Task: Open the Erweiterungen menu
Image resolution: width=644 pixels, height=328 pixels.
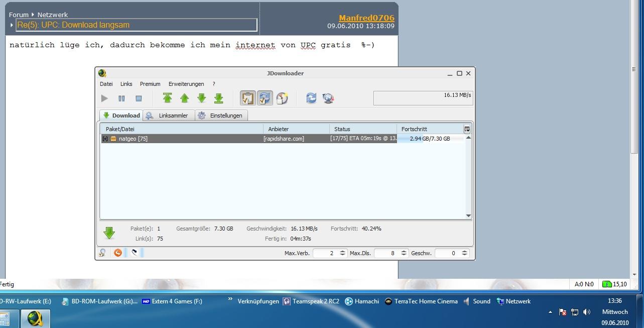Action: coord(186,84)
